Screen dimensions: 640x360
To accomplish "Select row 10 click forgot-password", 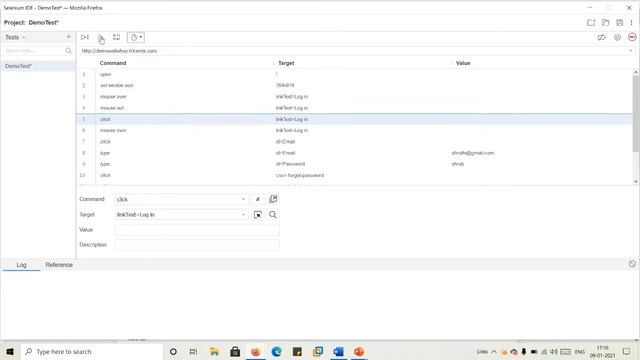I will [354, 175].
